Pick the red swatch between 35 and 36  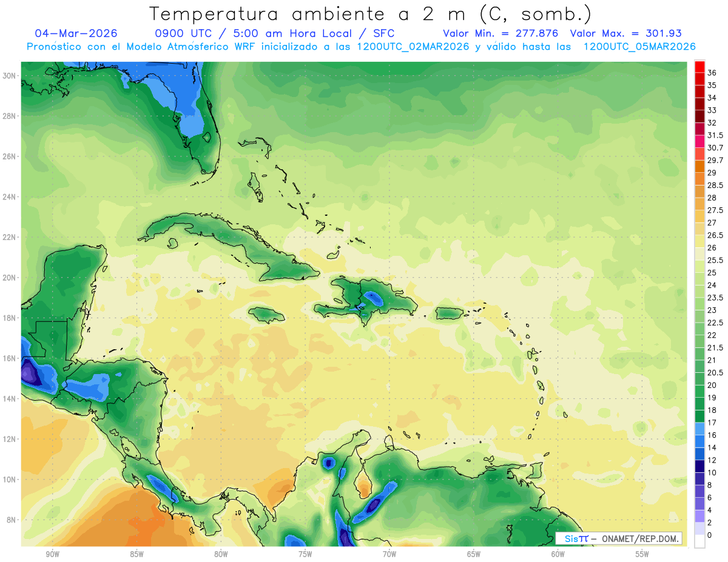coord(699,79)
